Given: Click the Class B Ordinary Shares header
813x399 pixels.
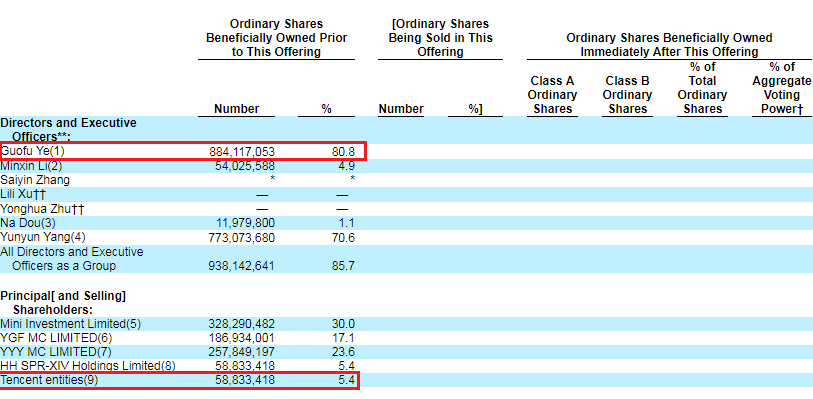Looking at the screenshot, I should 627,95.
